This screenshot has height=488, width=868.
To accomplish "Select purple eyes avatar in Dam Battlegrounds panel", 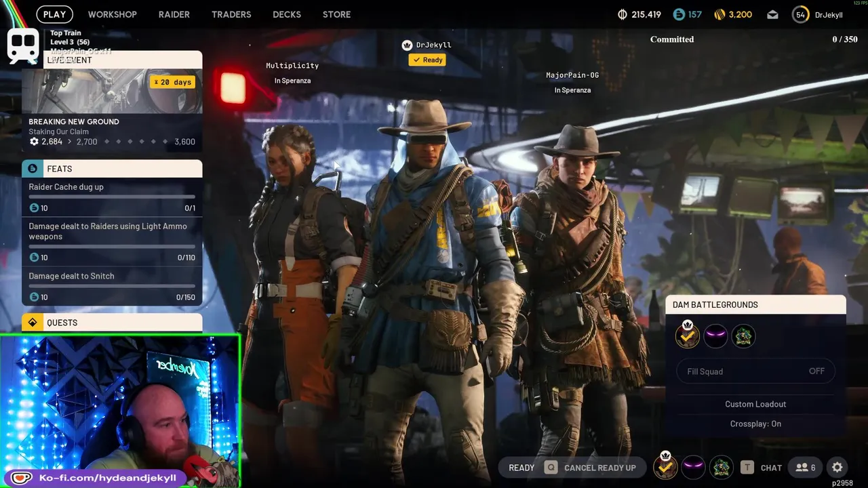I will [x=715, y=335].
